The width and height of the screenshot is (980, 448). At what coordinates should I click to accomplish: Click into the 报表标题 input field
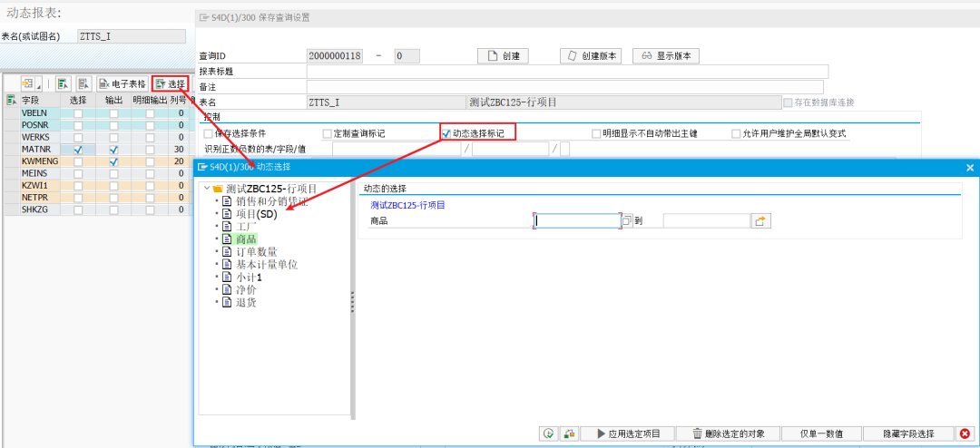(x=567, y=72)
